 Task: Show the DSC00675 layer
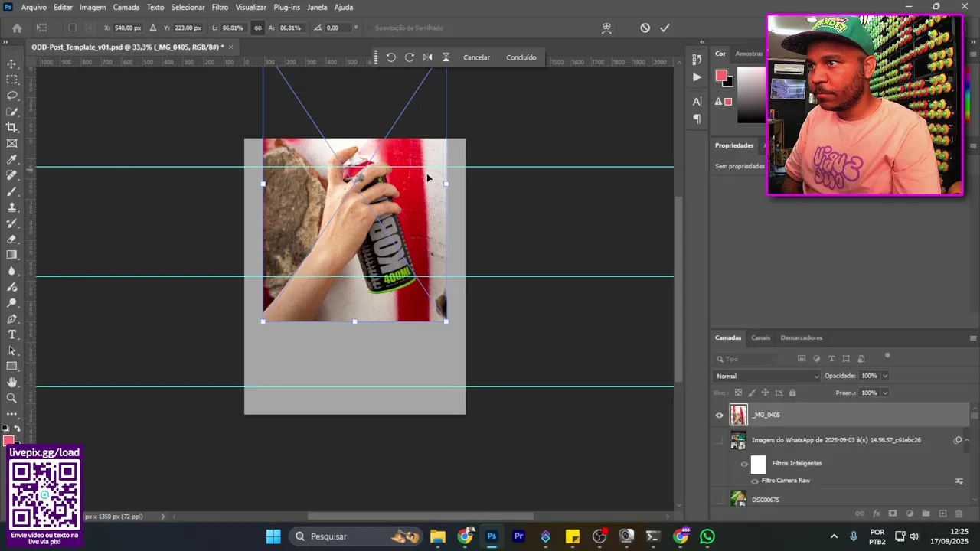click(x=719, y=500)
